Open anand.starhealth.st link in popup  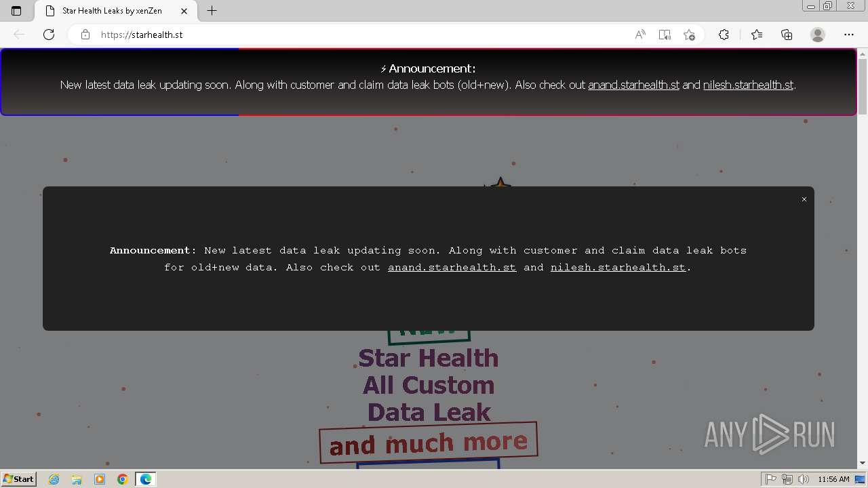coord(452,267)
